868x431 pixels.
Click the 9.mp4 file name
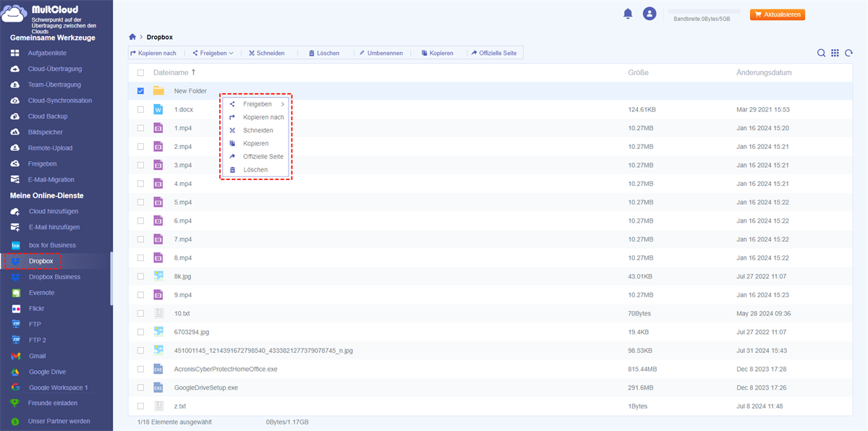click(183, 295)
